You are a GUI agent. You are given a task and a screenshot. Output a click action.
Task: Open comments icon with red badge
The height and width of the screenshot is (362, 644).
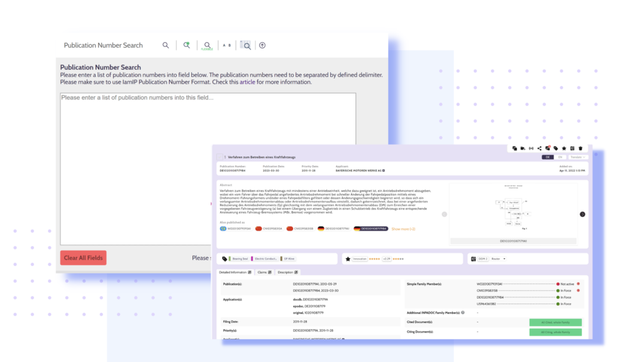click(548, 148)
